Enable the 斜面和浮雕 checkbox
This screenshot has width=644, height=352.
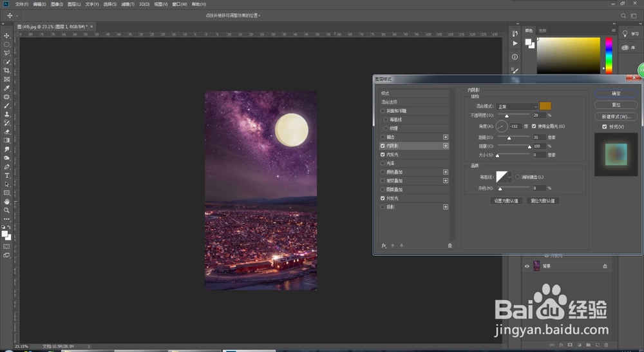click(383, 111)
